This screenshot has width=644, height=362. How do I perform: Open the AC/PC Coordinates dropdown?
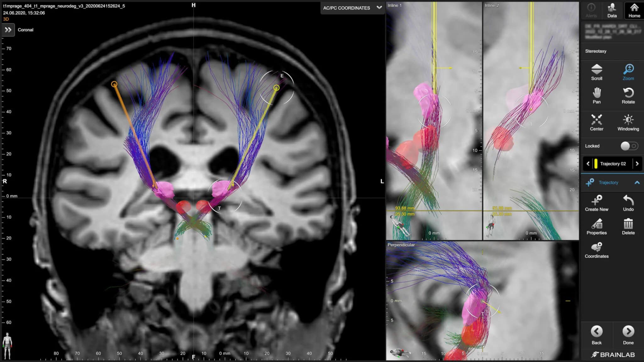tap(352, 8)
